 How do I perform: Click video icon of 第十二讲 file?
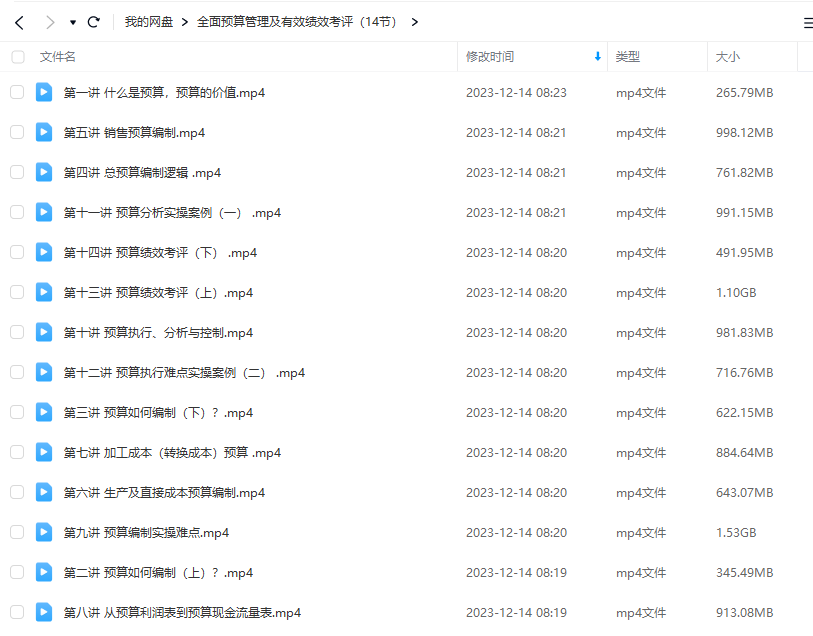[x=44, y=372]
